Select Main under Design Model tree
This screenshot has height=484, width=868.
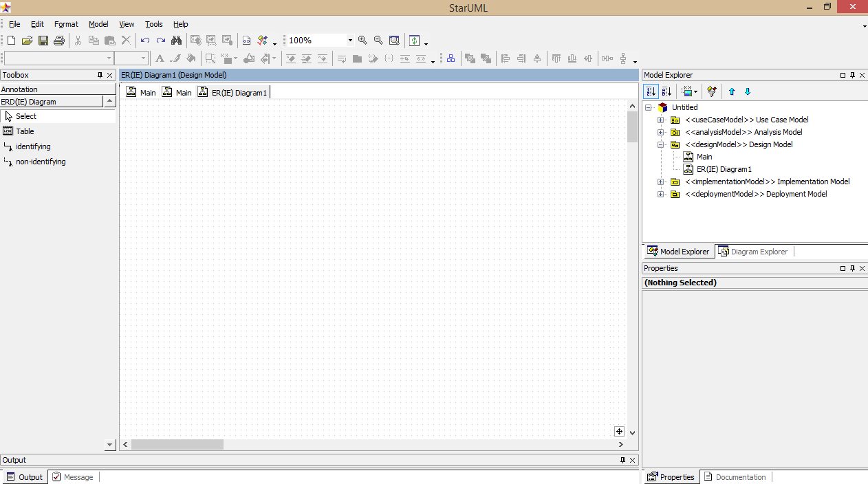(704, 157)
